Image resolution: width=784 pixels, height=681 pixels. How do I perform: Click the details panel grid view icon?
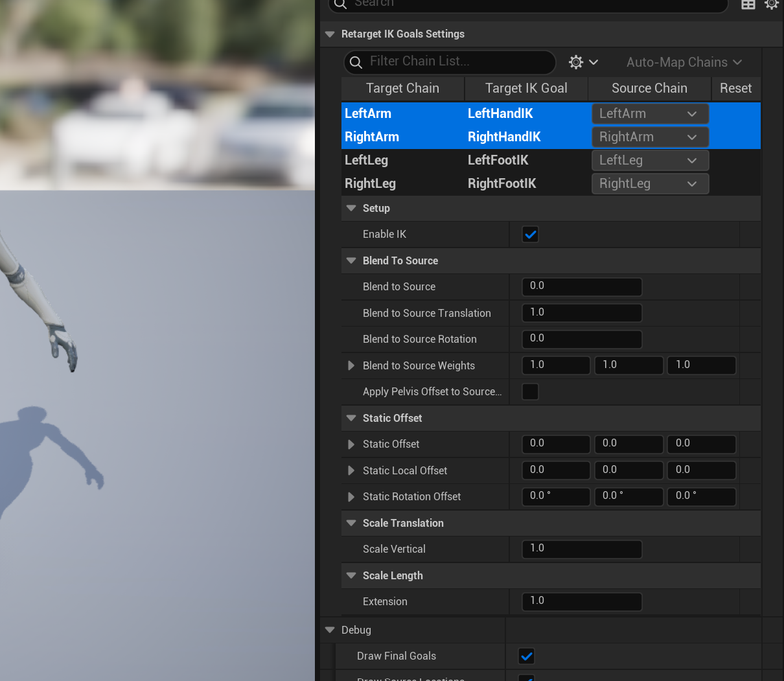[748, 5]
